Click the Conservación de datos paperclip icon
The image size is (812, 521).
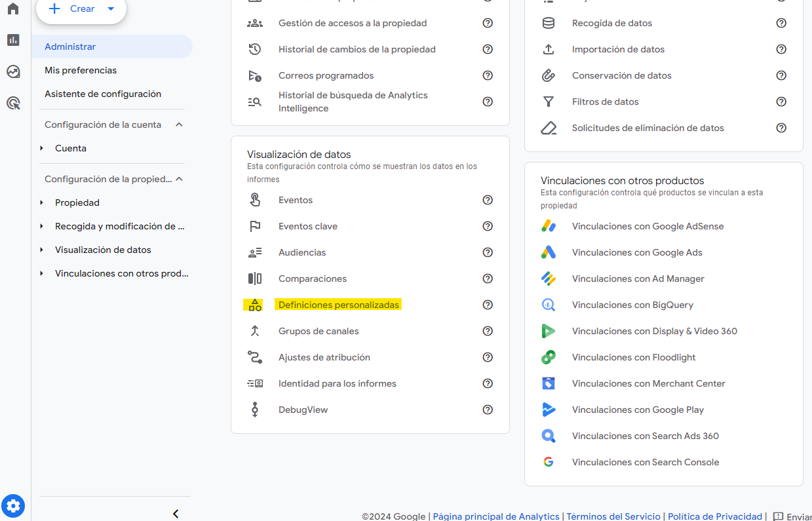549,75
